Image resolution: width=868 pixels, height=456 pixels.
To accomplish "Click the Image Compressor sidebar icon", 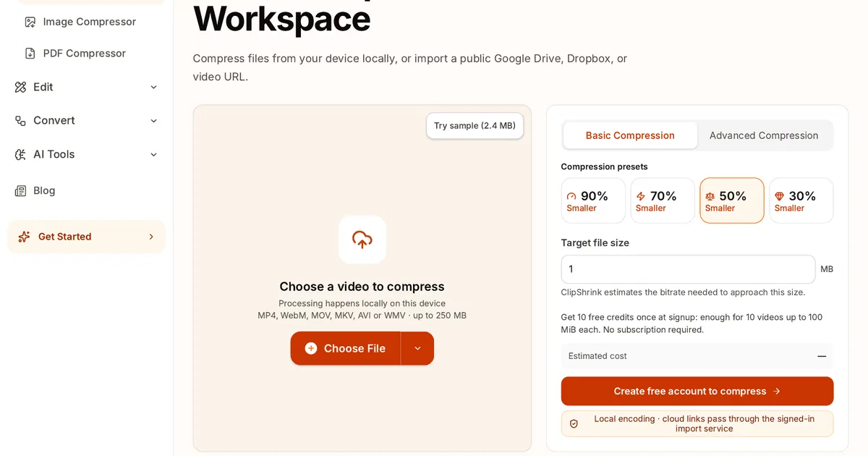I will tap(30, 22).
